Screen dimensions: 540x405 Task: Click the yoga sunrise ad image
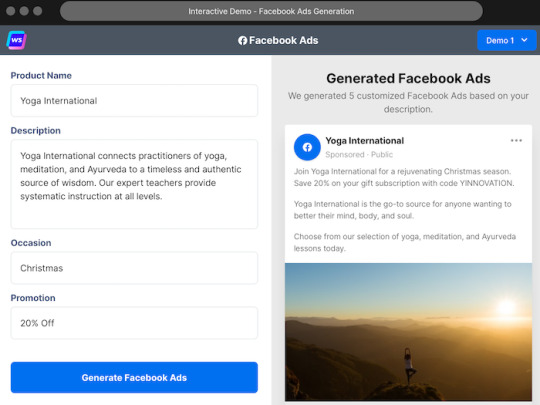[408, 332]
